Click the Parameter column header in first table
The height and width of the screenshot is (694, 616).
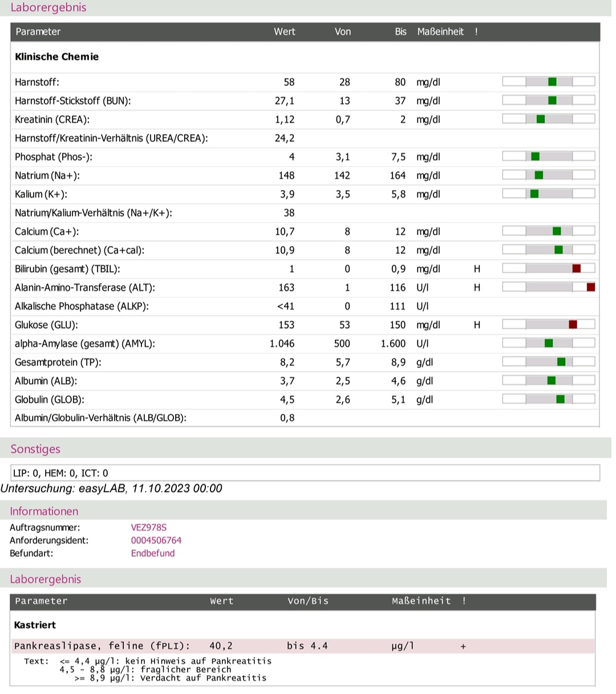(38, 32)
